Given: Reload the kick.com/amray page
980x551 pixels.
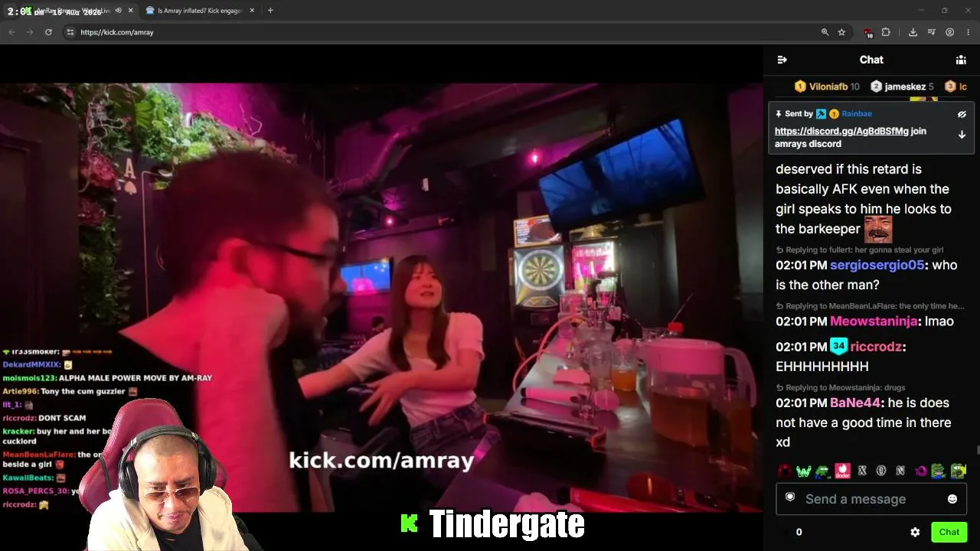Looking at the screenshot, I should tap(48, 32).
